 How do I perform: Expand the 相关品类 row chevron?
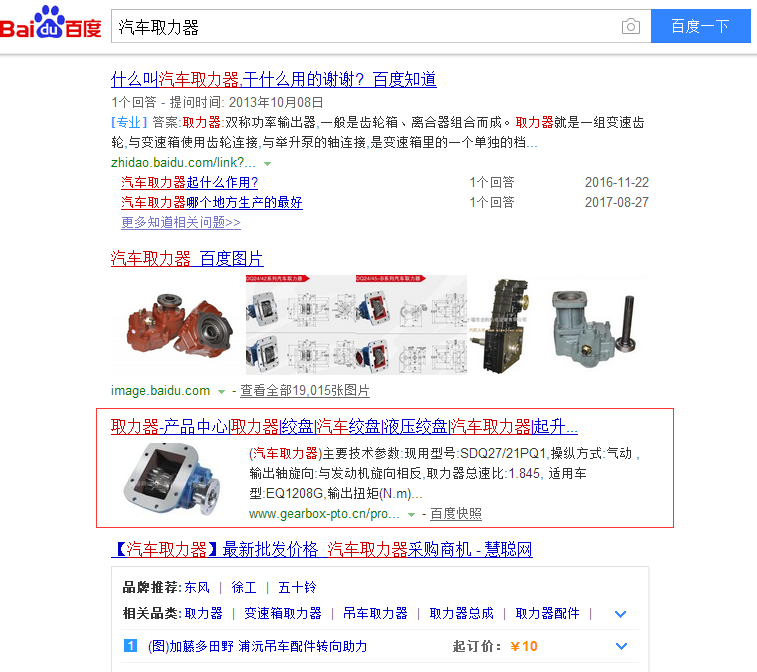click(x=620, y=614)
